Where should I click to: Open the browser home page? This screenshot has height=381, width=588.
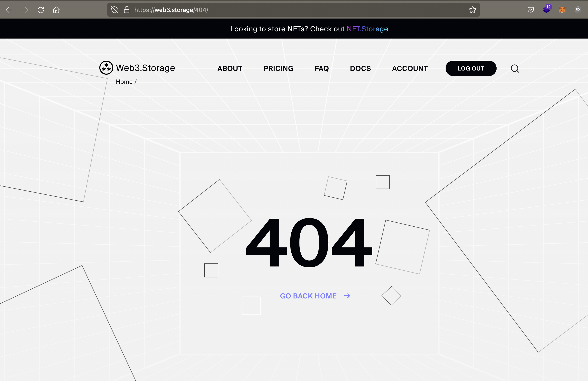[56, 10]
